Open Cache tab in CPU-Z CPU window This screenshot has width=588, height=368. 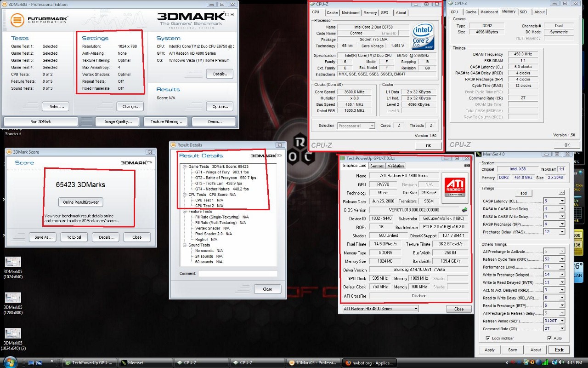coord(332,12)
